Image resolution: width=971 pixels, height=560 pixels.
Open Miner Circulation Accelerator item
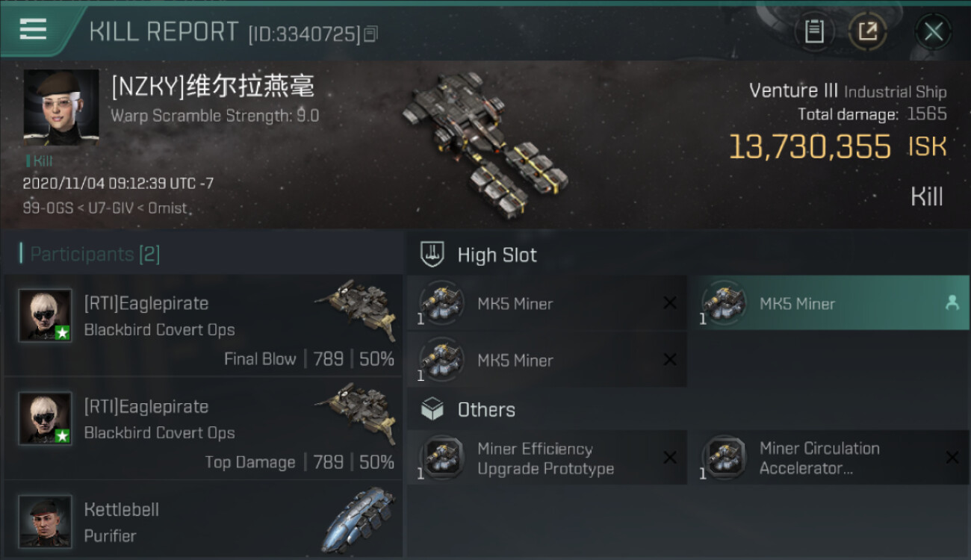click(x=829, y=458)
